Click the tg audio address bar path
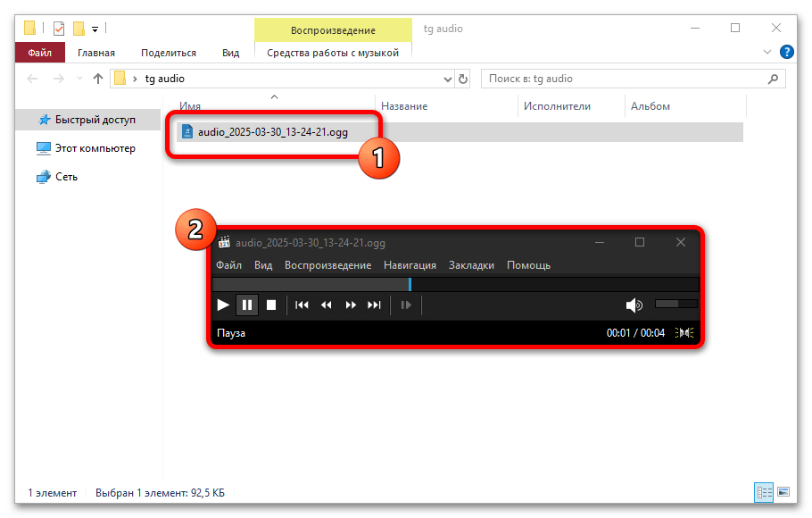Image resolution: width=812 pixels, height=518 pixels. coord(165,79)
